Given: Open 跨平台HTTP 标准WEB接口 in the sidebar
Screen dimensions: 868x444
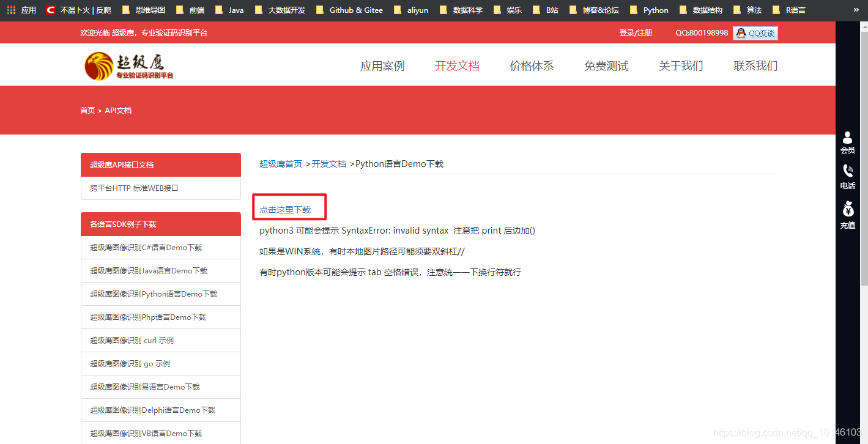Looking at the screenshot, I should [x=161, y=188].
